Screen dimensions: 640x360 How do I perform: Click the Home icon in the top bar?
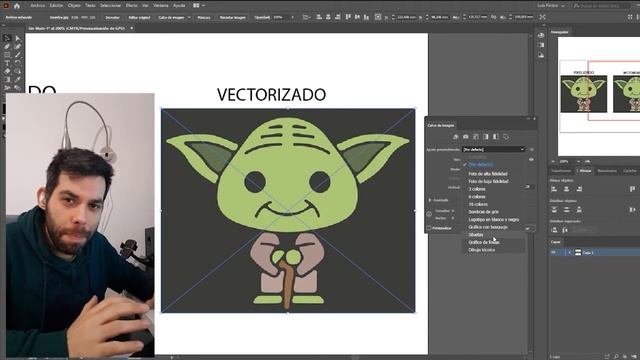click(17, 6)
